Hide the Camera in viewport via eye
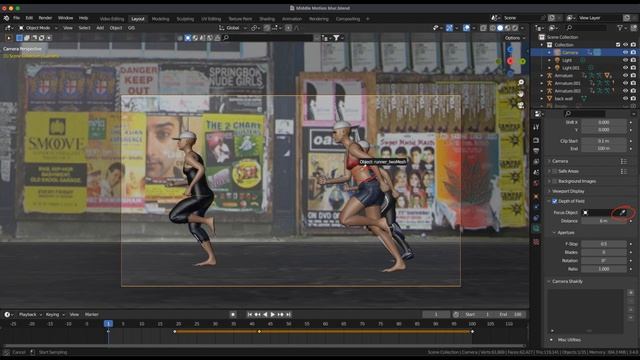 point(625,52)
